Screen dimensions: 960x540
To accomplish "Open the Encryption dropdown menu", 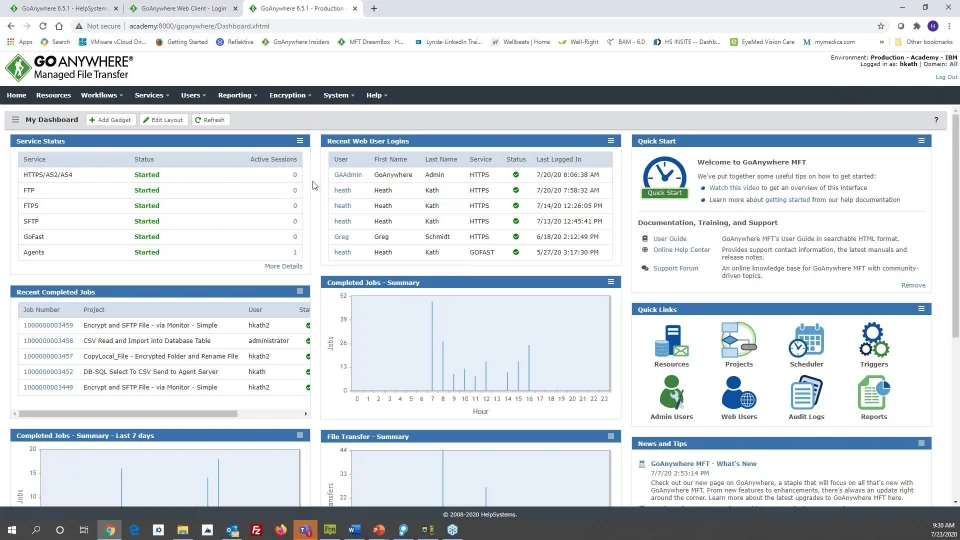I will pyautogui.click(x=290, y=95).
